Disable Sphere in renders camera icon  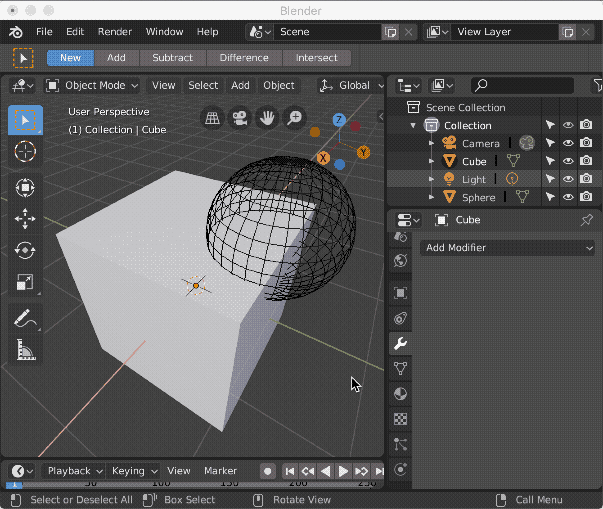pos(586,197)
